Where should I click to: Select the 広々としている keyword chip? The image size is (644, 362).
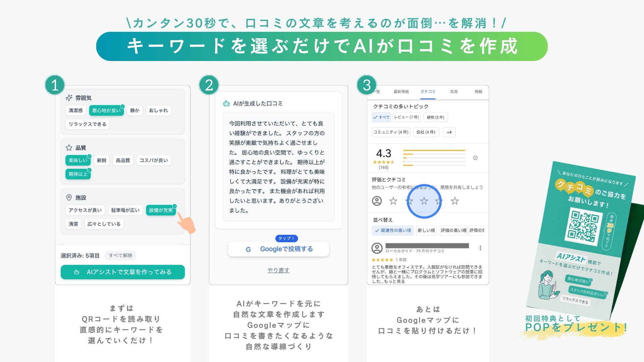click(104, 224)
